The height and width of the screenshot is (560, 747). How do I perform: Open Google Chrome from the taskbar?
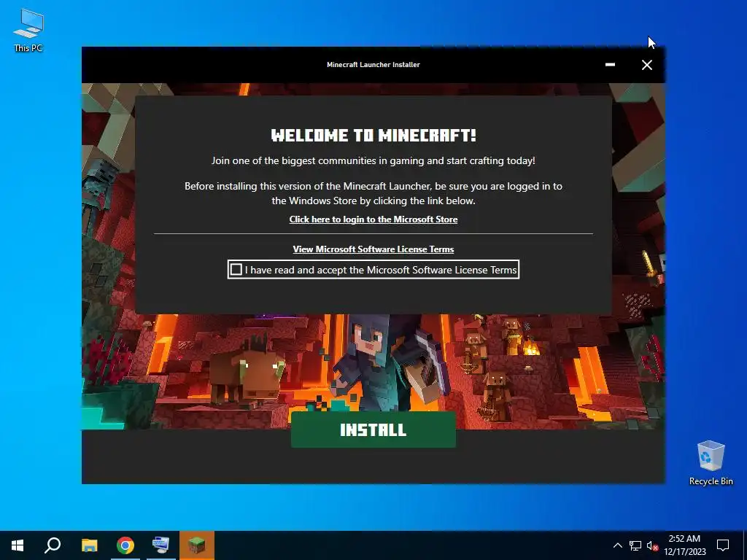click(125, 545)
